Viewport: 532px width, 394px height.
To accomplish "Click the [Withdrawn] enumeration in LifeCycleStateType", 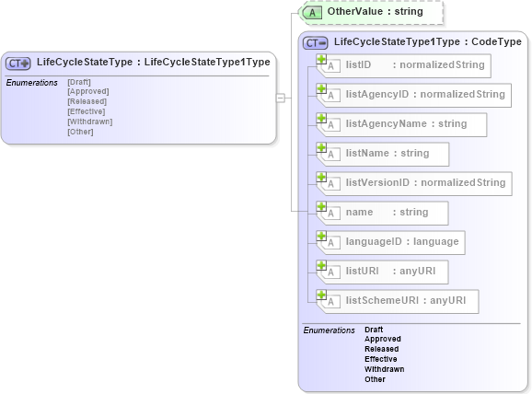I will tap(90, 122).
